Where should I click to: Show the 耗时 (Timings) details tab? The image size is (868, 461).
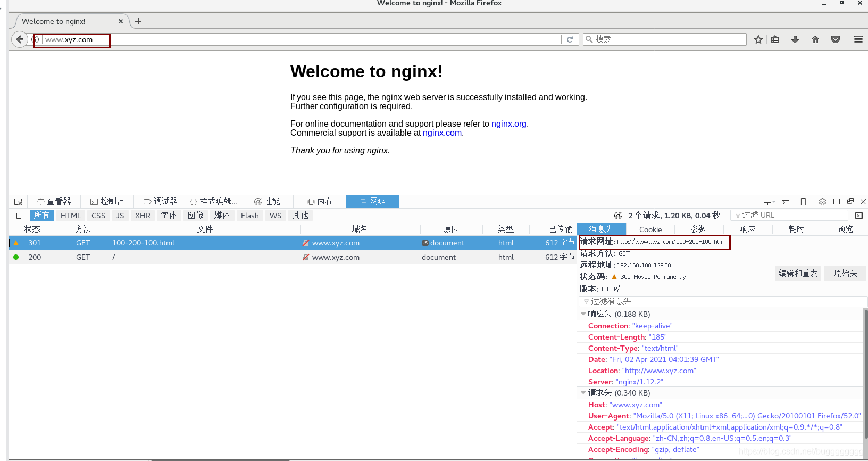(796, 229)
